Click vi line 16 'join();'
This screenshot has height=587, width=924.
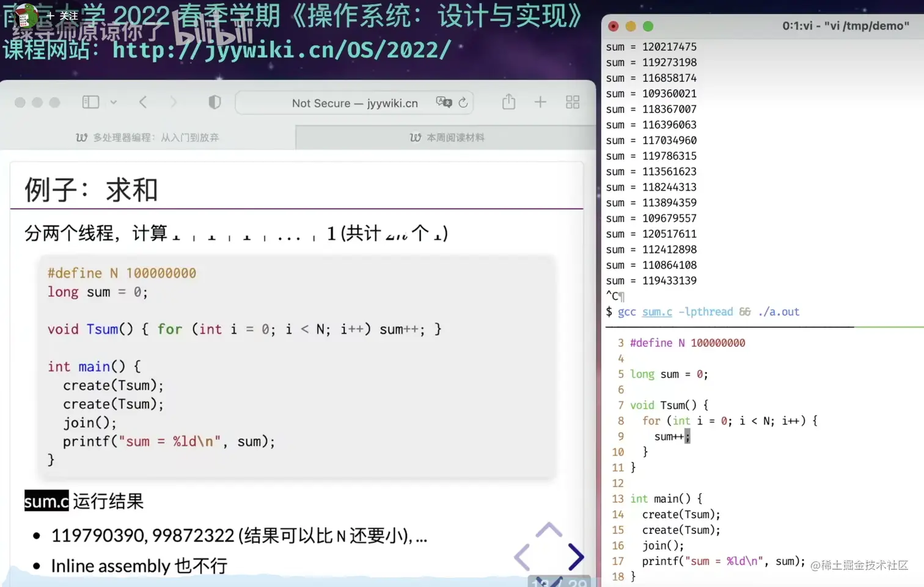point(663,545)
